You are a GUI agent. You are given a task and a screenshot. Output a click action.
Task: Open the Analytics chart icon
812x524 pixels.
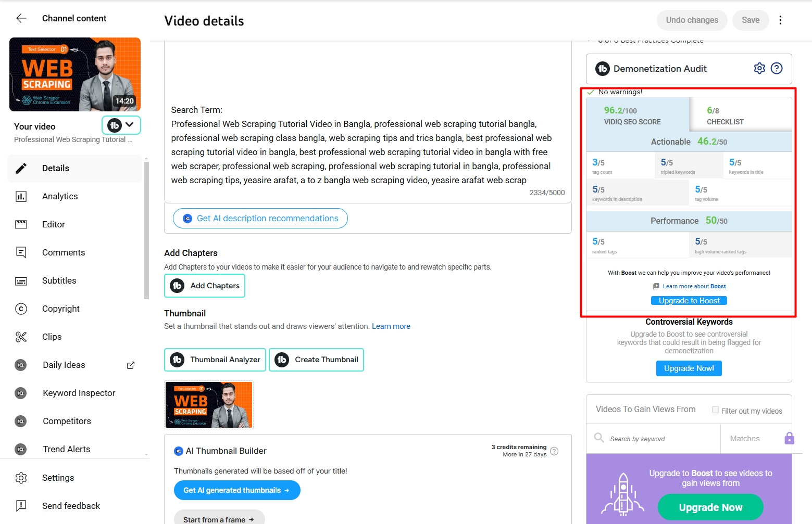[21, 196]
